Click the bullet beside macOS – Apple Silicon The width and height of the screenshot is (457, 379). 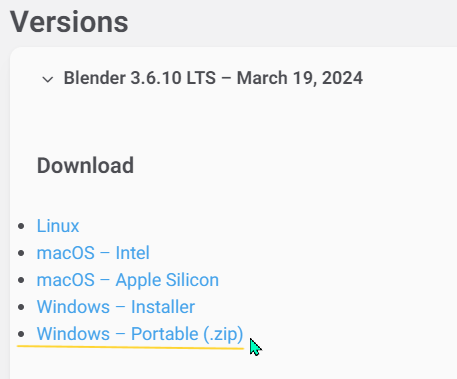pyautogui.click(x=21, y=280)
